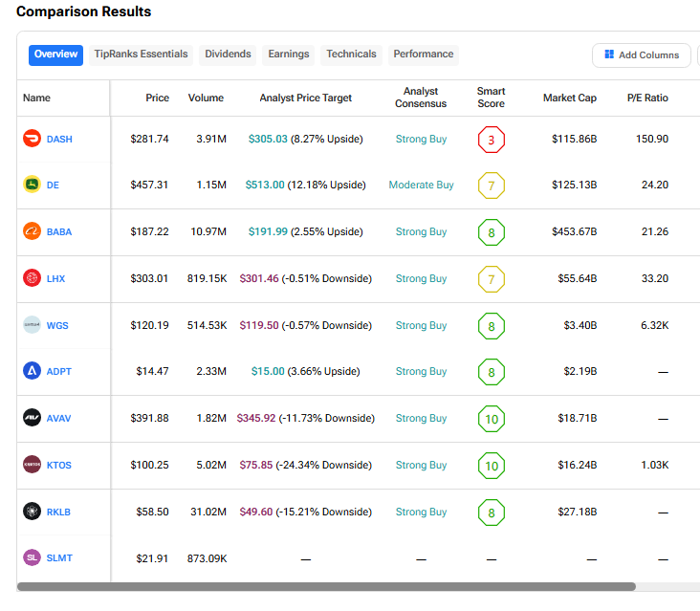
Task: Switch to the TipRanks Essentials tab
Action: tap(141, 55)
